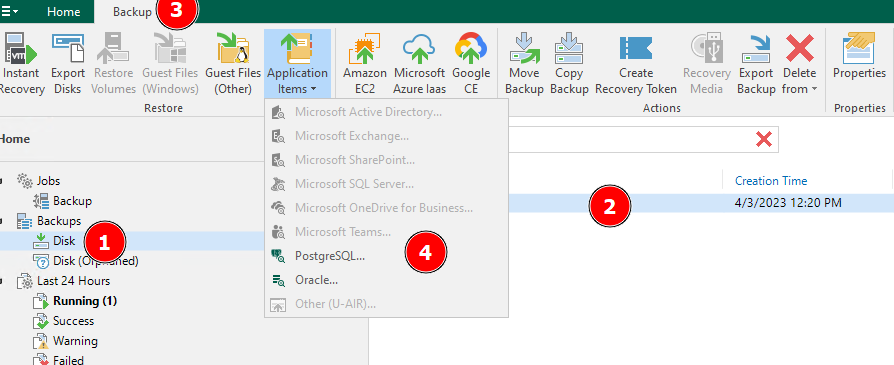
Task: Click the Export Backup icon
Action: (756, 64)
